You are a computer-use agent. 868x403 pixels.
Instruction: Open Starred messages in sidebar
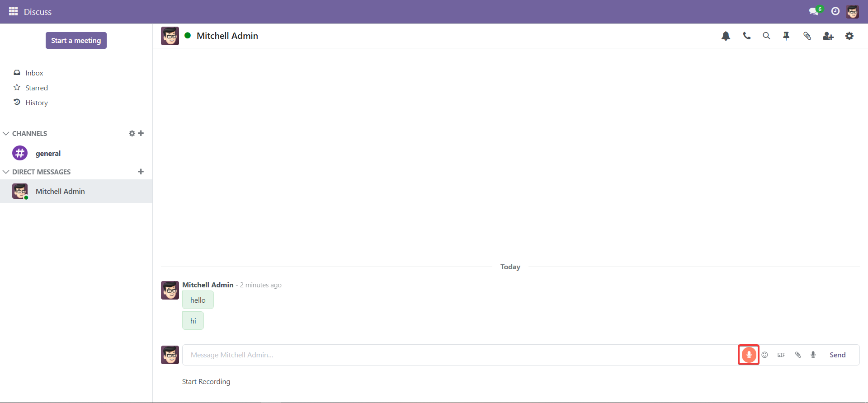coord(36,88)
